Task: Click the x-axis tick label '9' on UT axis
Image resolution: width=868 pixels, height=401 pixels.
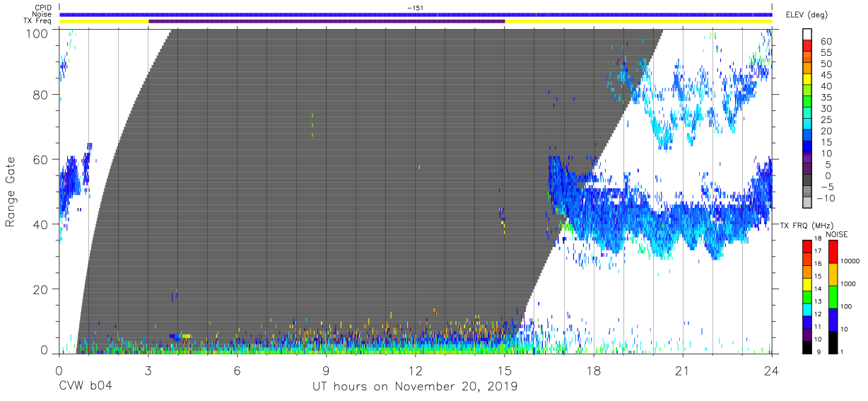Action: pos(327,370)
